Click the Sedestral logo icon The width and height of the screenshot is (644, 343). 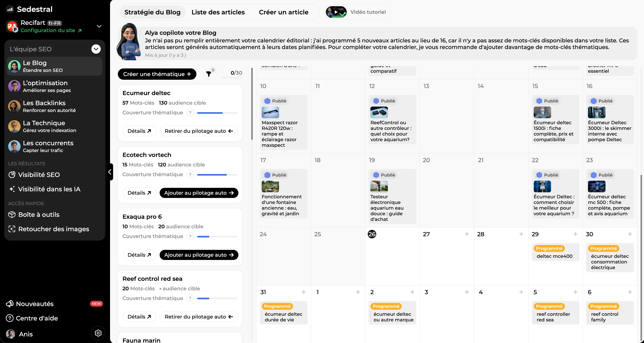pyautogui.click(x=10, y=10)
